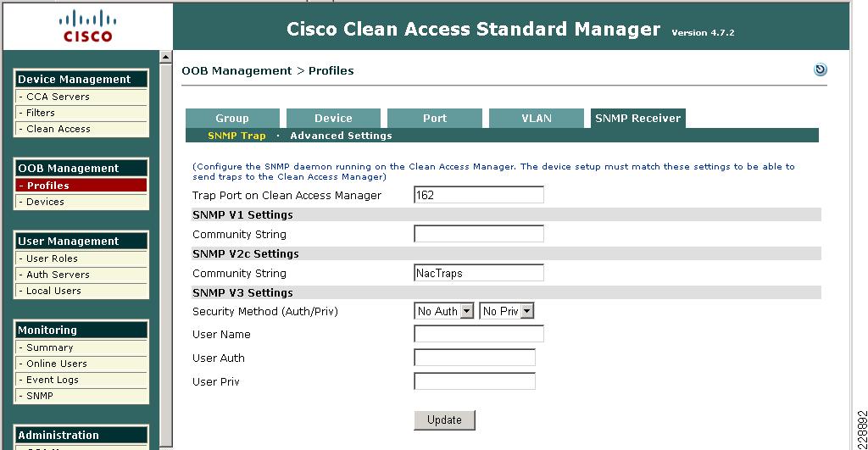Click the User Priv input field
868x450 pixels.
point(475,381)
